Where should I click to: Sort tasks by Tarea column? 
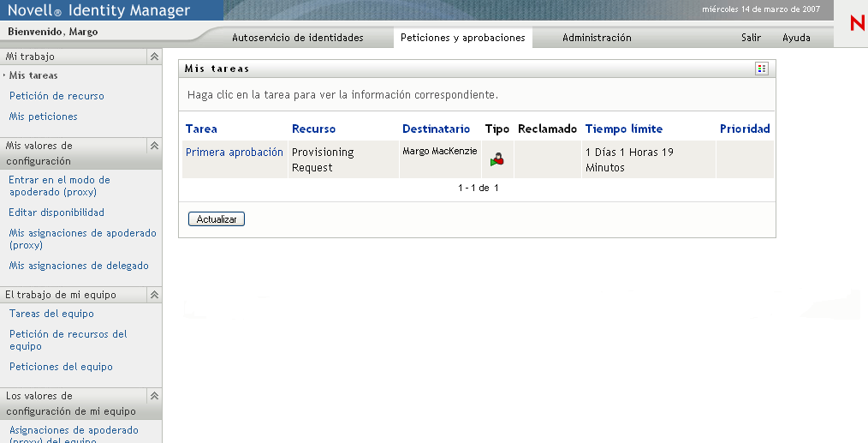point(201,129)
